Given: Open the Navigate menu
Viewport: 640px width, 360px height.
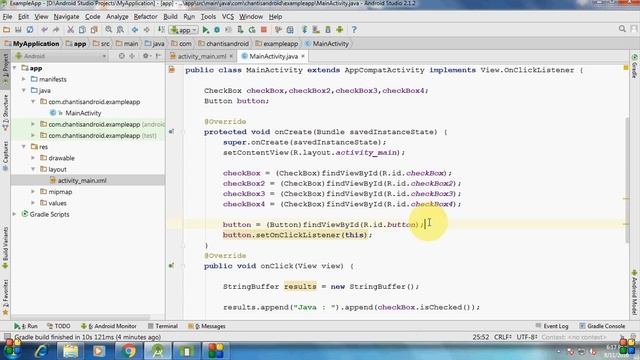Looking at the screenshot, I should pyautogui.click(x=66, y=17).
